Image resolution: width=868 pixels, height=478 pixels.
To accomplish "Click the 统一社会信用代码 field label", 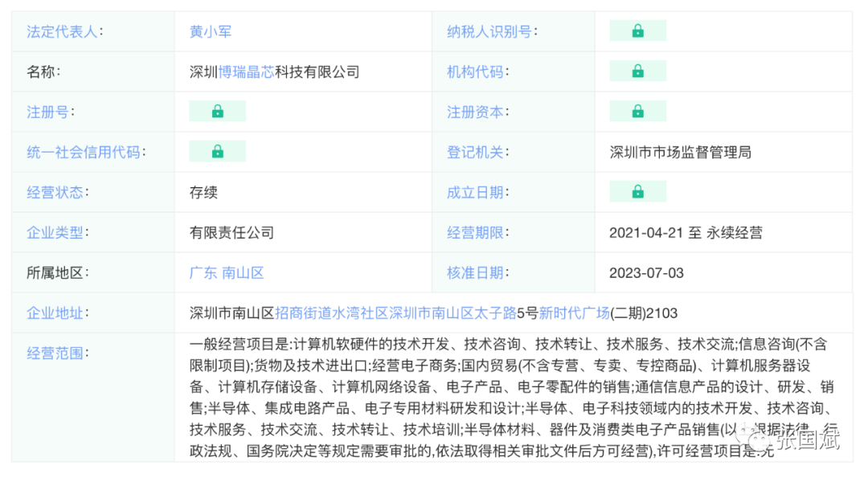I will point(83,152).
